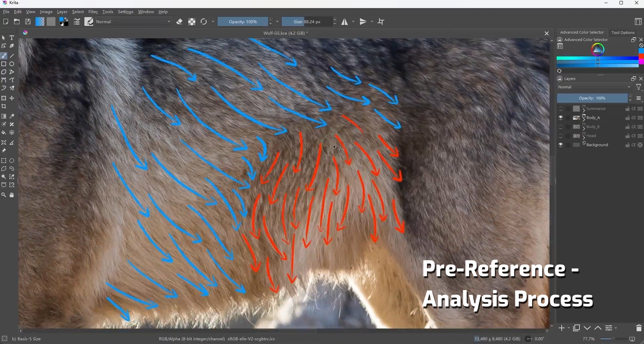The width and height of the screenshot is (644, 344).
Task: Select the Measure tool
Action: click(x=12, y=143)
